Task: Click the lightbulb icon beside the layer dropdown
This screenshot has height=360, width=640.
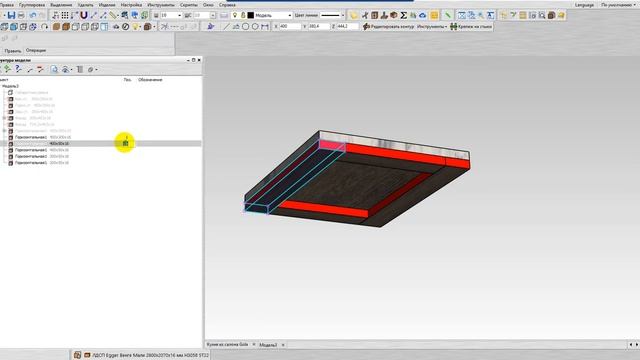Action: click(x=235, y=16)
